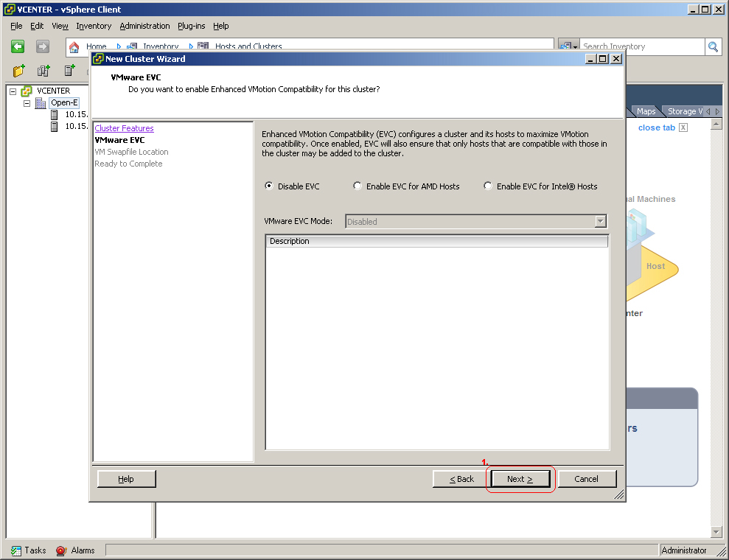The height and width of the screenshot is (560, 729).
Task: Select Enable EVC for AMD Hosts
Action: 357,186
